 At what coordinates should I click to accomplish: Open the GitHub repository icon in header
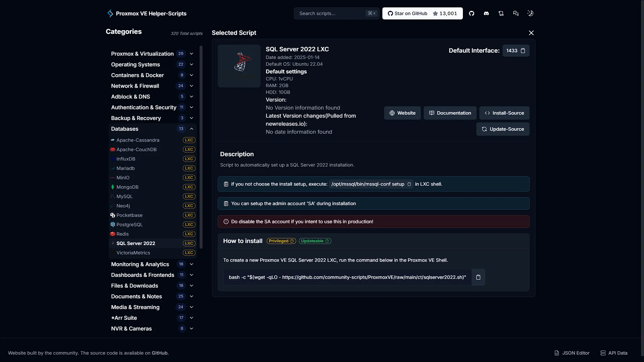click(x=472, y=13)
